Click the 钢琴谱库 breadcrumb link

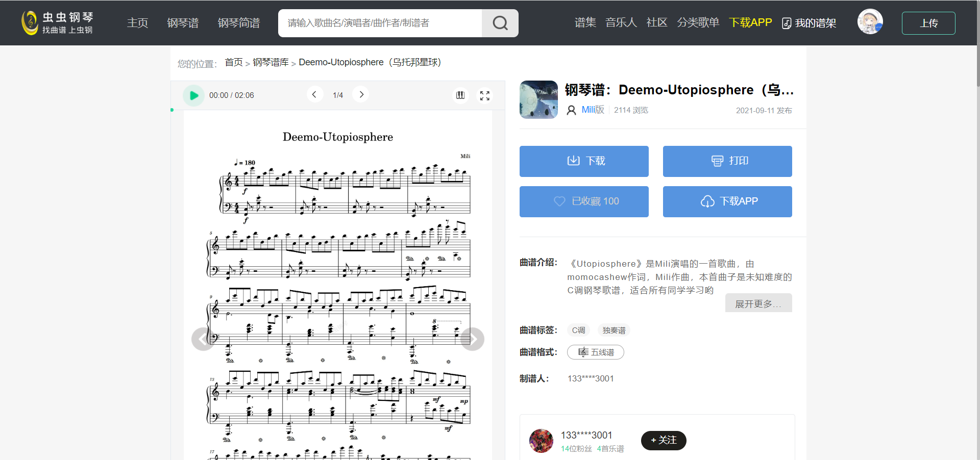point(271,62)
